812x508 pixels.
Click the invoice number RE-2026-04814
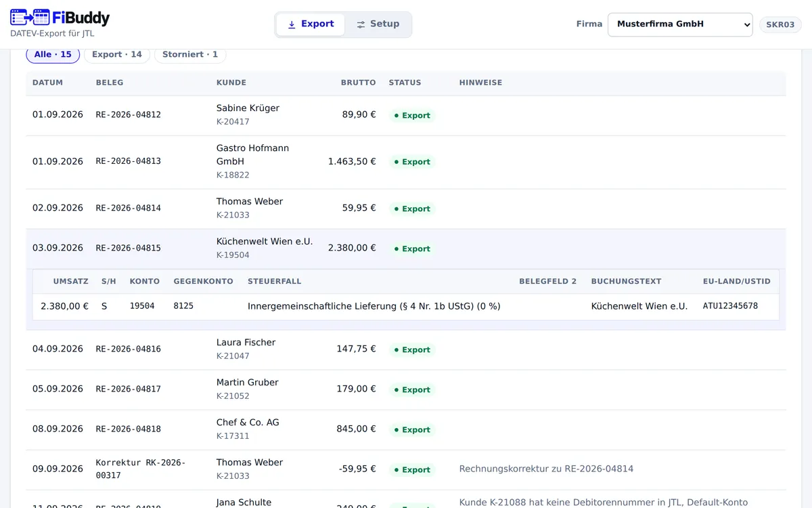pos(129,208)
